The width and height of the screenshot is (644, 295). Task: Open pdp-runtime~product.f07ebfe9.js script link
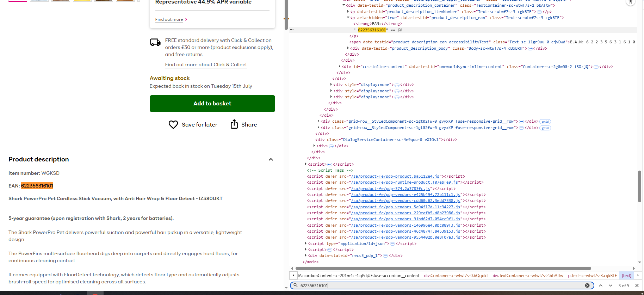tap(404, 182)
